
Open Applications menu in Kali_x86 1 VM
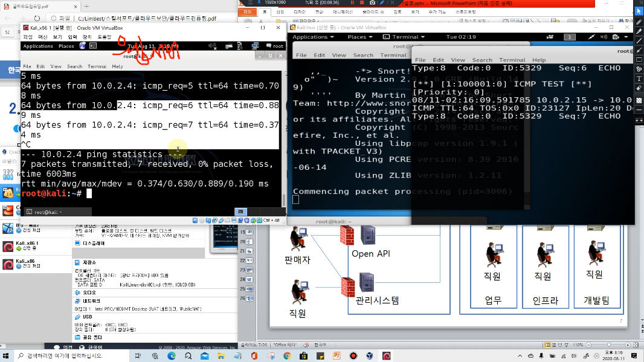[38, 46]
